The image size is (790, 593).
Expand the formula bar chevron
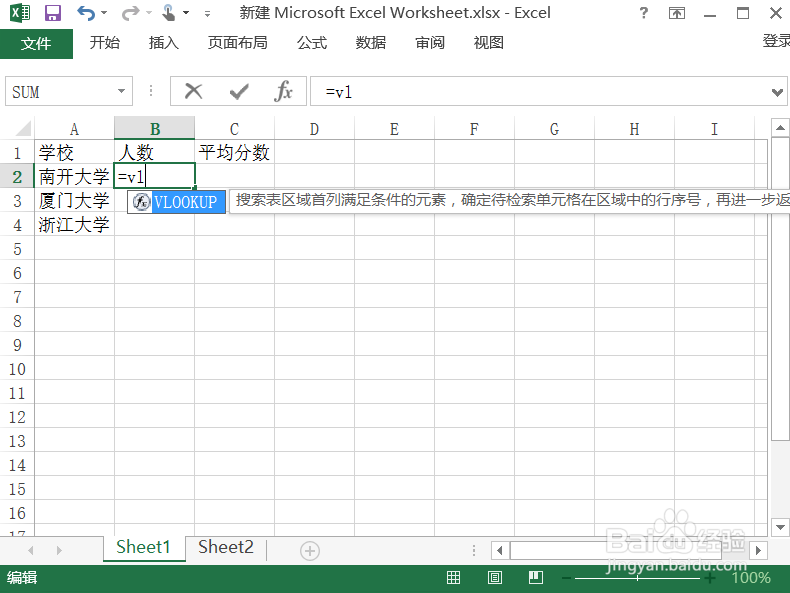777,92
